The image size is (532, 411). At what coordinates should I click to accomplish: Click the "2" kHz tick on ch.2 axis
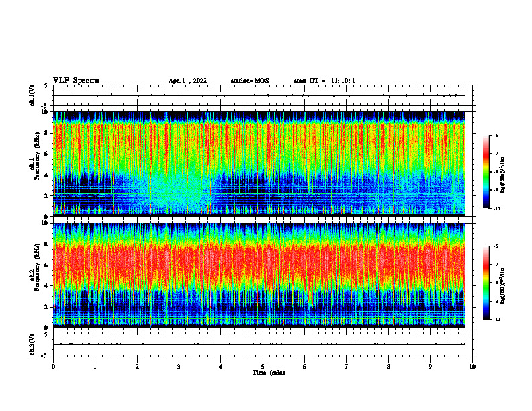[x=47, y=307]
